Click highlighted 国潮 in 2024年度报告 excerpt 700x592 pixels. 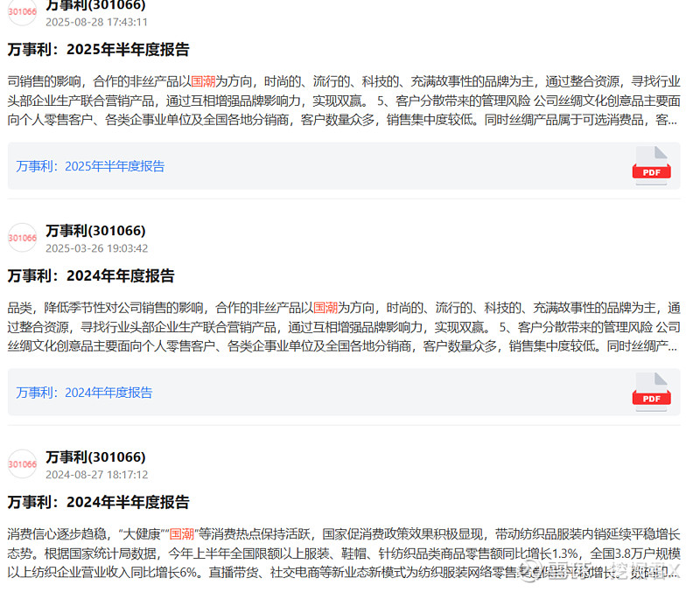pos(325,308)
